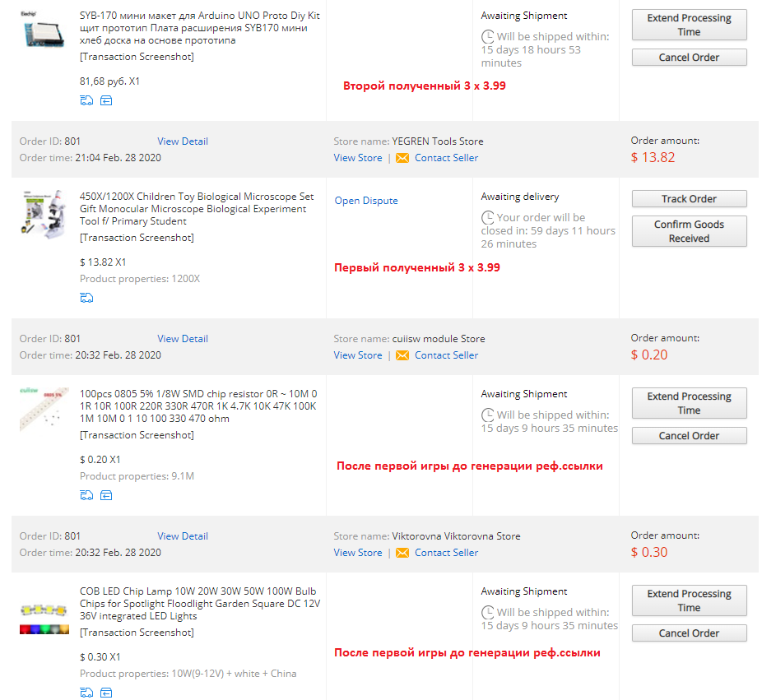This screenshot has width=762, height=700.
Task: Contact Seller of Viktorovna Viktorovna Store
Action: point(446,553)
